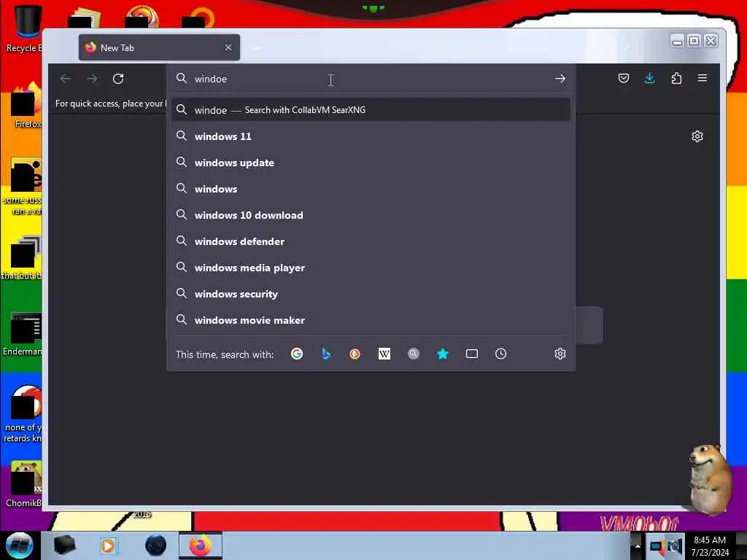The width and height of the screenshot is (747, 560).
Task: Select the New Tab tab
Action: tap(159, 47)
